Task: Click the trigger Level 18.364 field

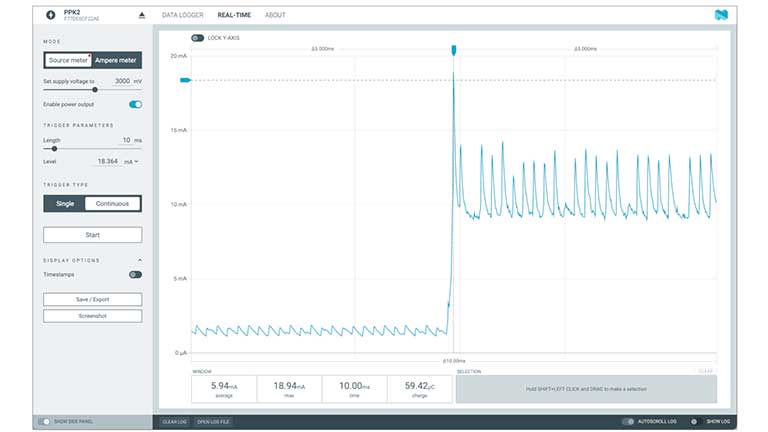Action: (107, 161)
